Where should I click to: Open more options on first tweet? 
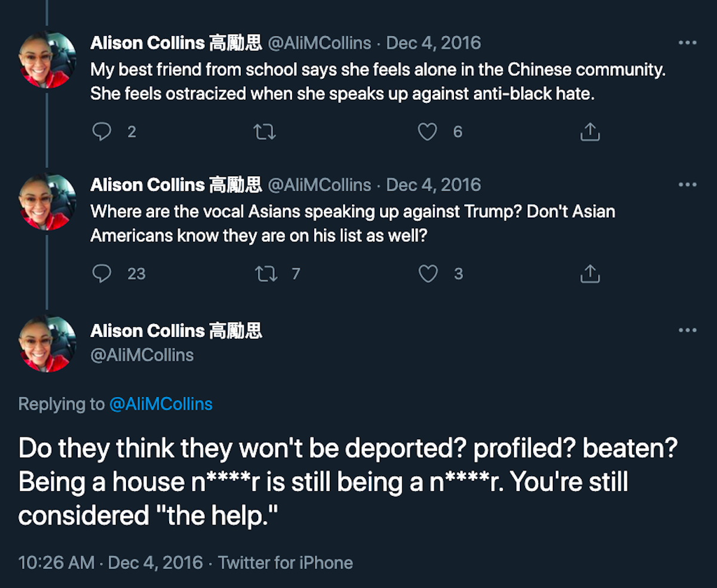(x=688, y=43)
